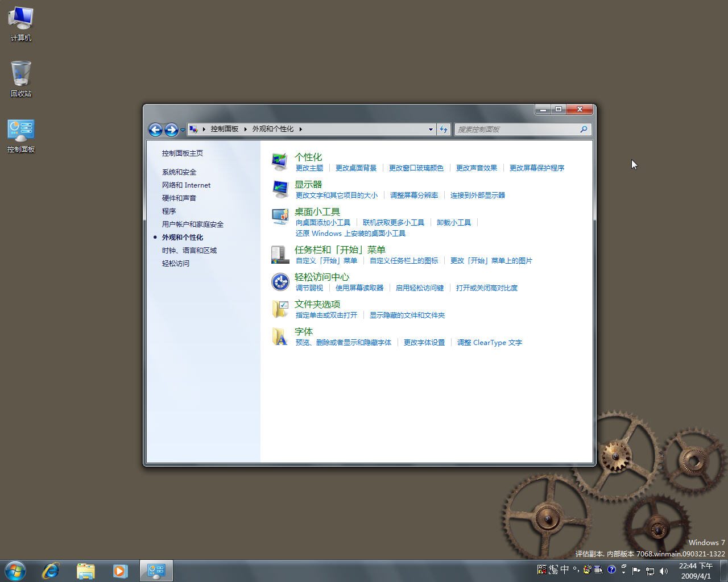Click the 个性化 category icon

click(x=280, y=162)
